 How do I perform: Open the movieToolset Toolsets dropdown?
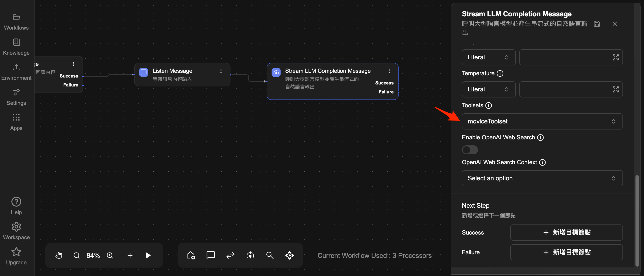pos(542,121)
